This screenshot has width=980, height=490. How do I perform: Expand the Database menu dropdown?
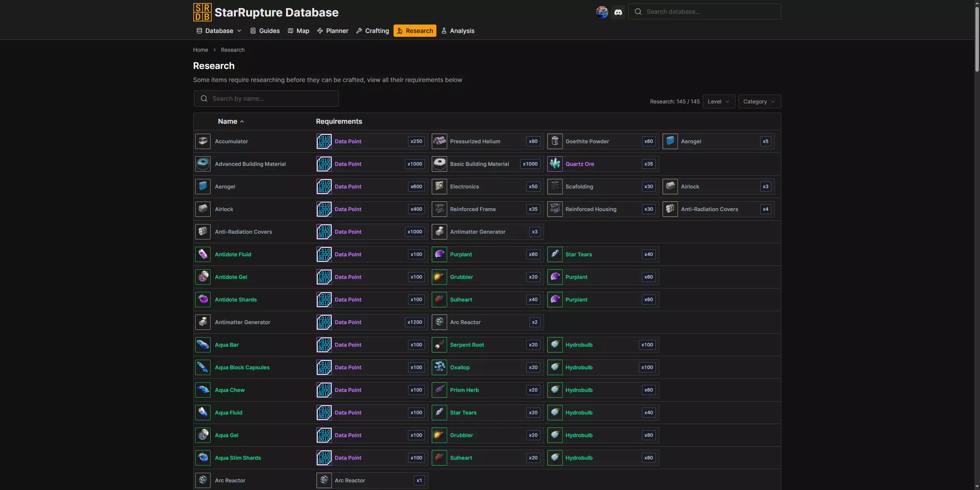pos(219,31)
